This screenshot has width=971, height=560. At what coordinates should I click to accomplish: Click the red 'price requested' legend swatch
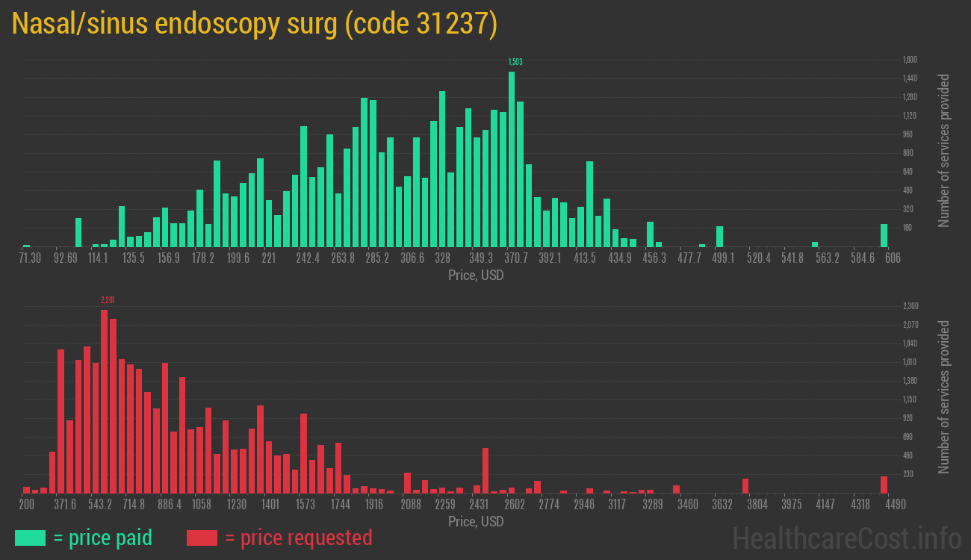(x=202, y=538)
